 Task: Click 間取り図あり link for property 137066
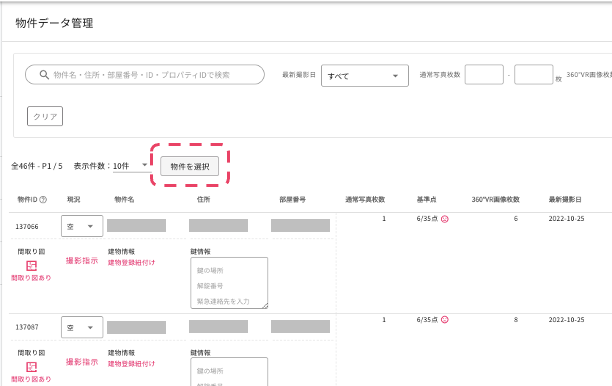[31, 278]
